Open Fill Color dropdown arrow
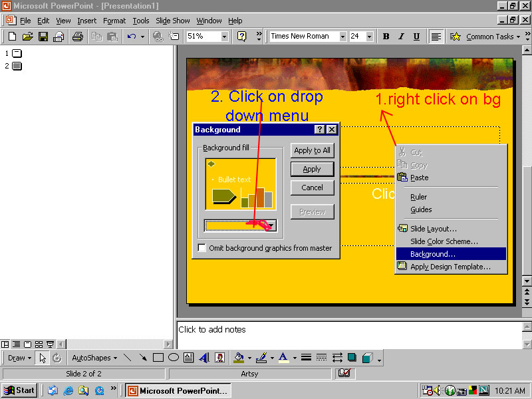Screen dimensions: 532x399 pyautogui.click(x=249, y=358)
